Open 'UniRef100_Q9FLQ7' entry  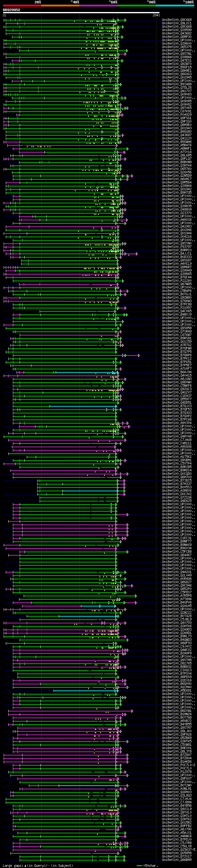tap(177, 159)
